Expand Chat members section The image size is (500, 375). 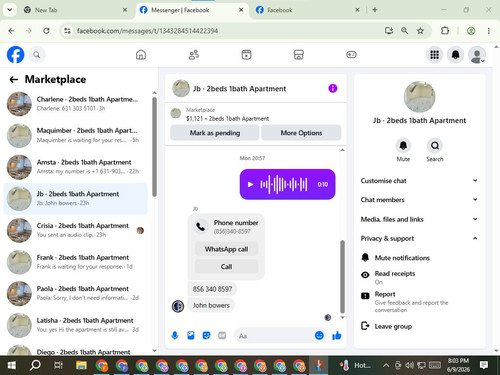coord(419,200)
